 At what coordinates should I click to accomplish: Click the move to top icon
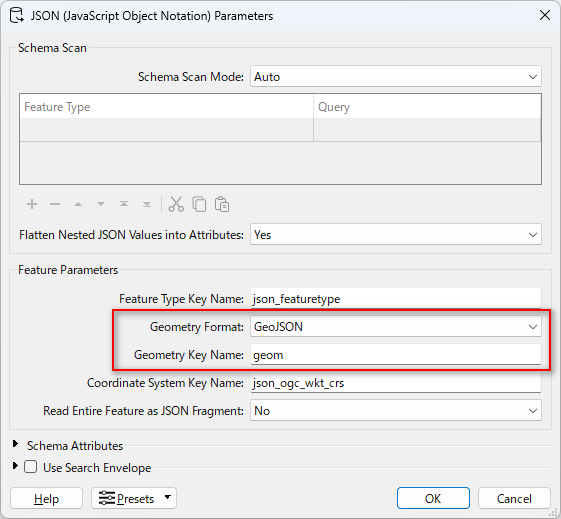124,204
